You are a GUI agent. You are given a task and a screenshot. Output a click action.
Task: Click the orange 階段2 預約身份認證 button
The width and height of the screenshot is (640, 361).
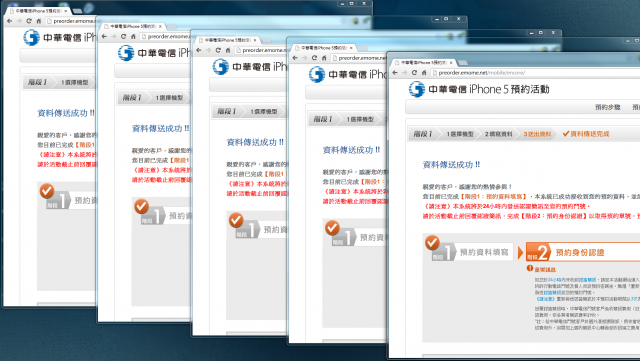tap(583, 252)
